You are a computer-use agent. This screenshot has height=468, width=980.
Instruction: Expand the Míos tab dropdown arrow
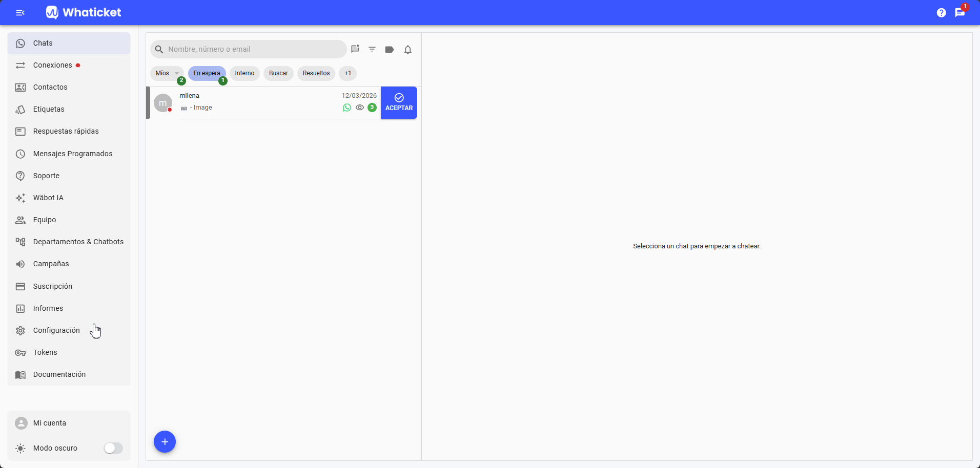pos(177,73)
